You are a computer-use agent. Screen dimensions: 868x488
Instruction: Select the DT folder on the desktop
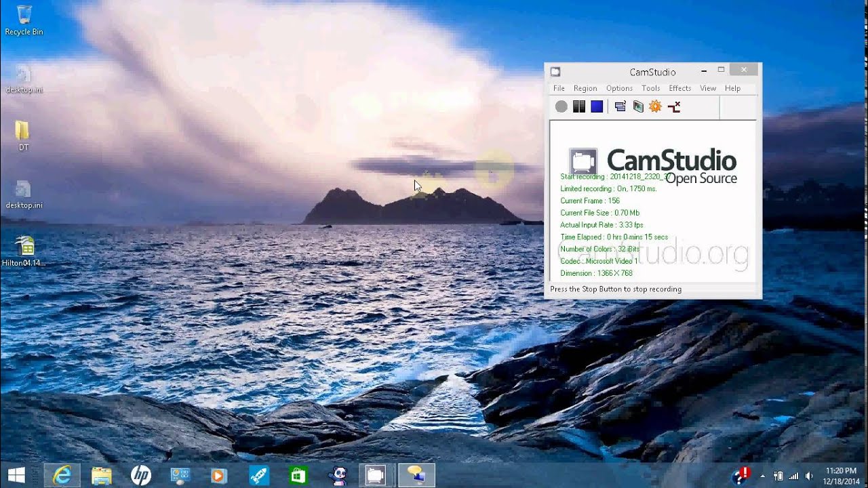point(23,136)
